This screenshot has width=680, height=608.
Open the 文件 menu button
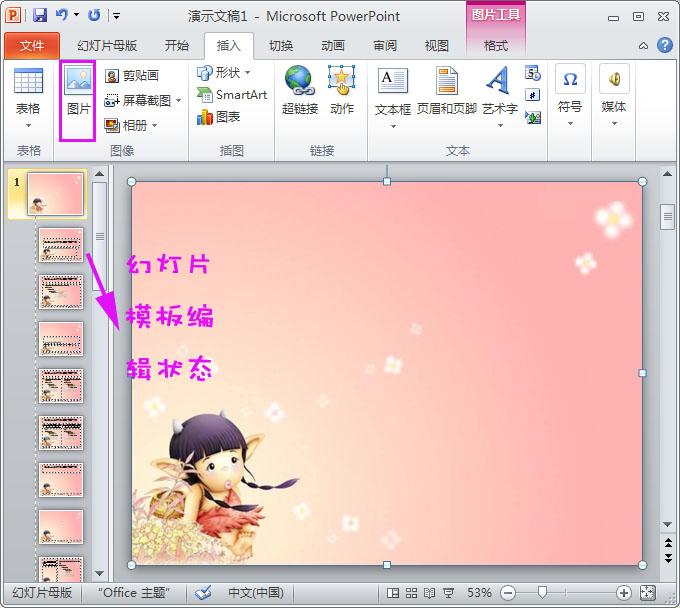pyautogui.click(x=32, y=46)
